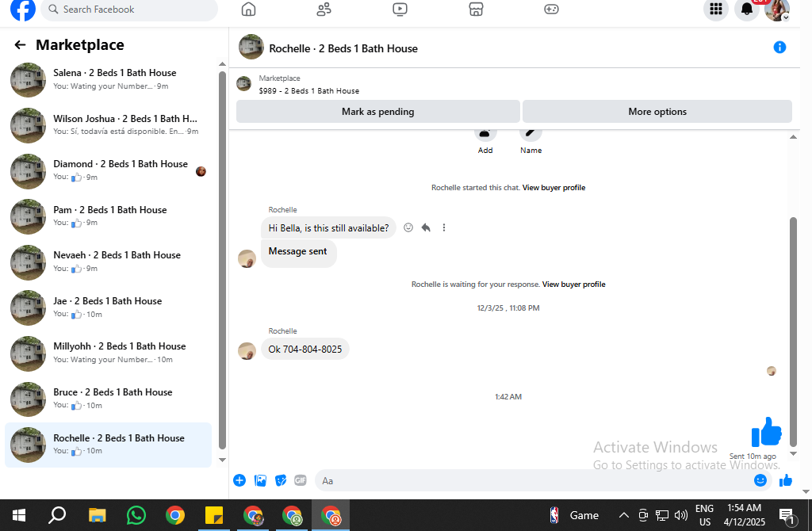This screenshot has width=812, height=531.
Task: Open File Explorer from taskbar
Action: coord(97,515)
